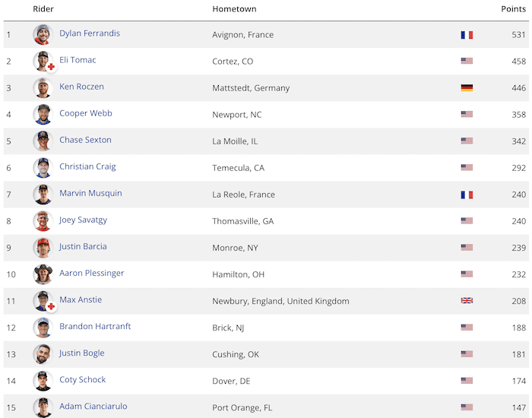The image size is (532, 418).
Task: Click the Rider column header
Action: 43,9
